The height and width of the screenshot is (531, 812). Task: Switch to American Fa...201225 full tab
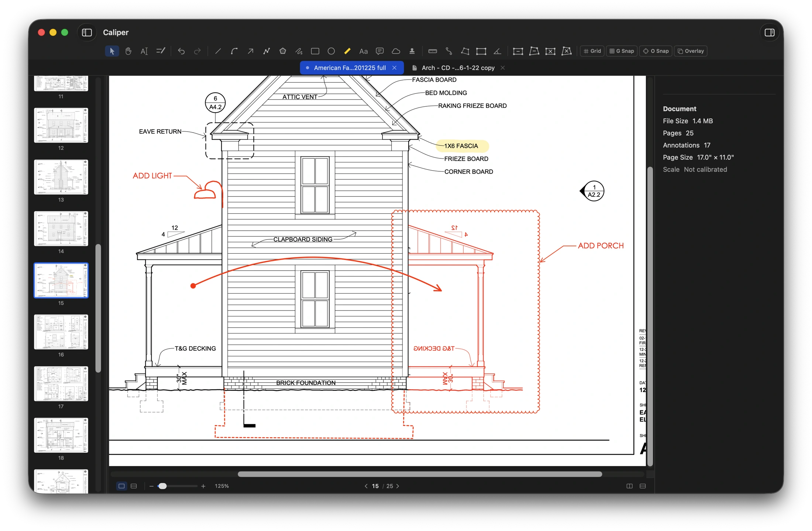pos(350,68)
